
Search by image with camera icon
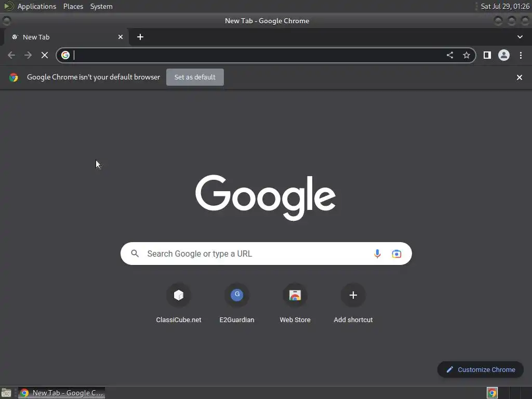[x=396, y=254]
